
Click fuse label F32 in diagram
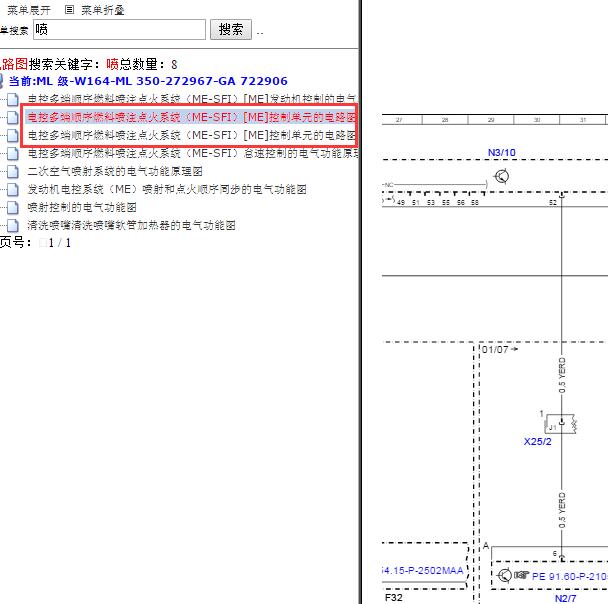(394, 597)
